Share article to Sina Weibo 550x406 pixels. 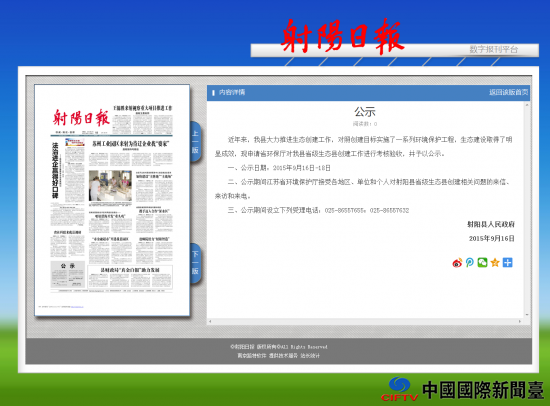click(457, 262)
